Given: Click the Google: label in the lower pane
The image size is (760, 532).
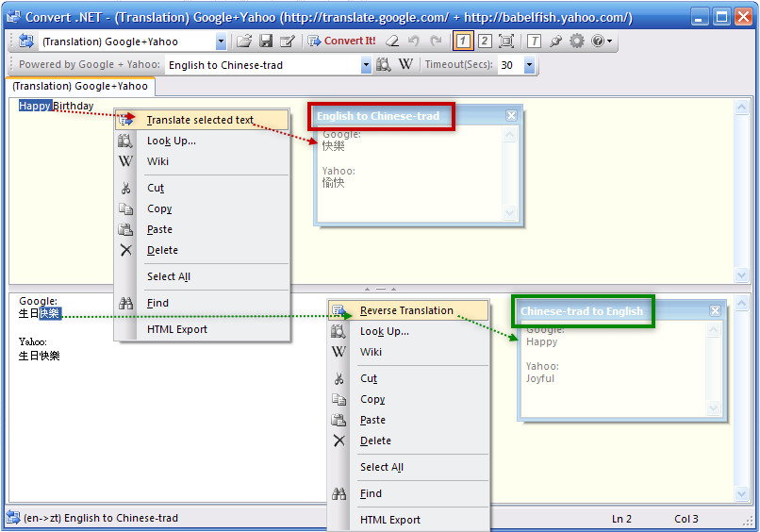Looking at the screenshot, I should coord(38,301).
